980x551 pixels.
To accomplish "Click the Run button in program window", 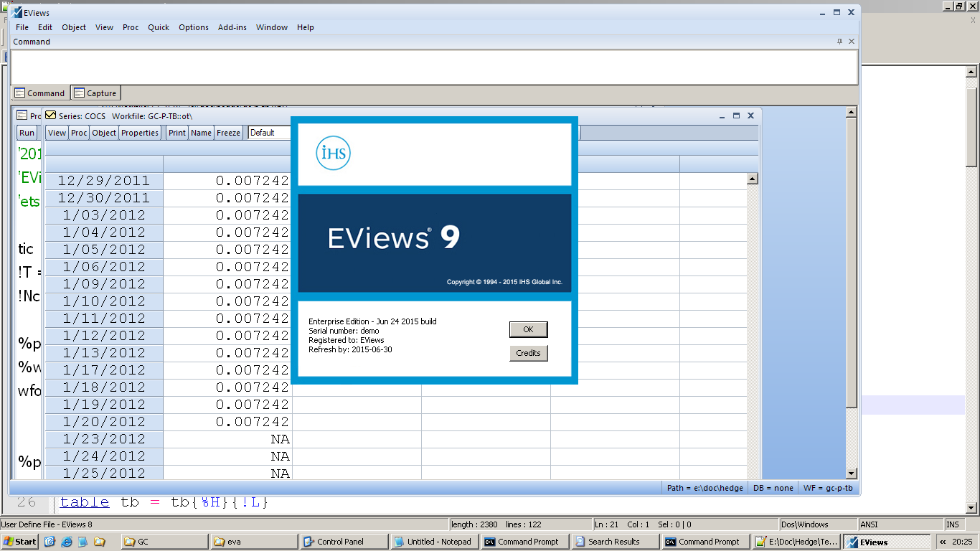I will [x=27, y=133].
